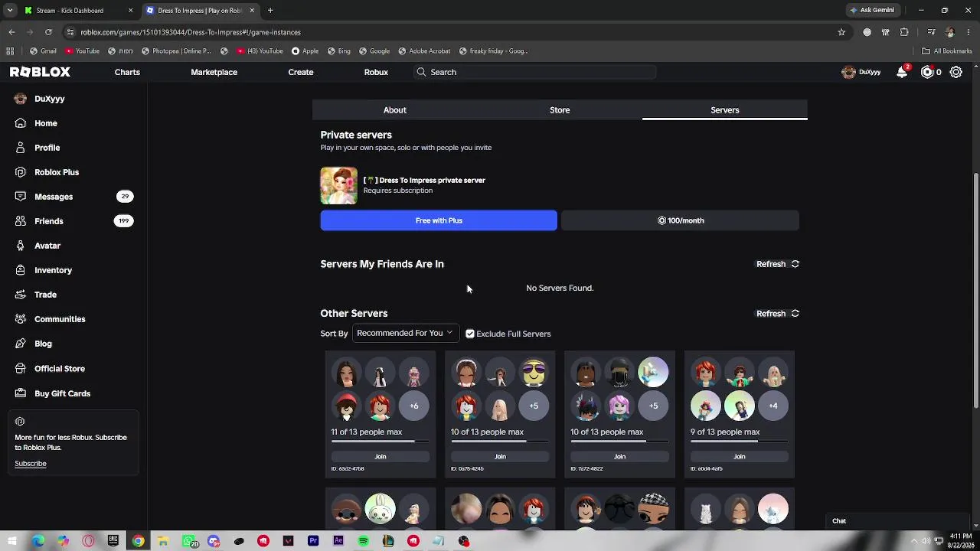Image resolution: width=980 pixels, height=551 pixels.
Task: Open the DuXyyy profile in the top bar
Action: [861, 72]
